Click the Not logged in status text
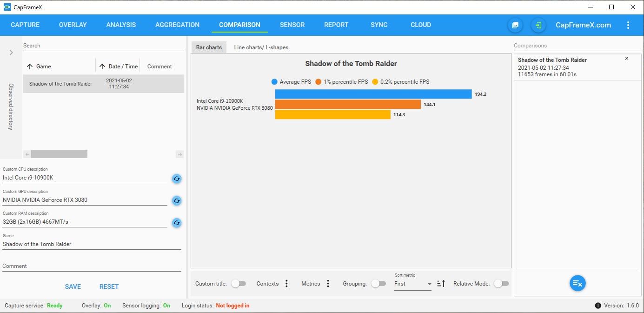644x313 pixels. [232, 306]
